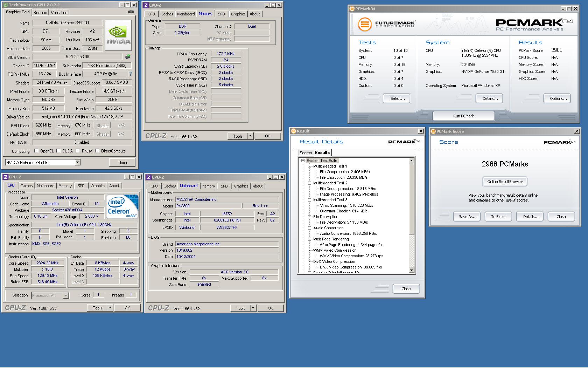Click the 2988 PCMarks score text
Screen dimensions: 588x368
[x=505, y=164]
